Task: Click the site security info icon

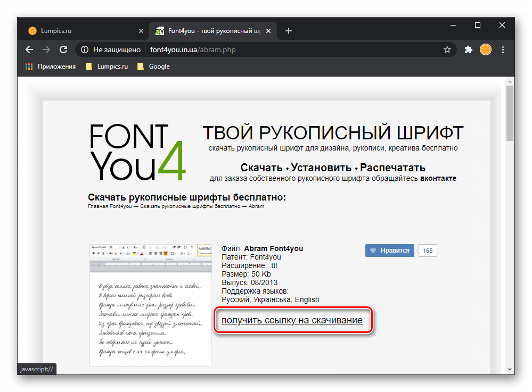Action: pos(84,49)
